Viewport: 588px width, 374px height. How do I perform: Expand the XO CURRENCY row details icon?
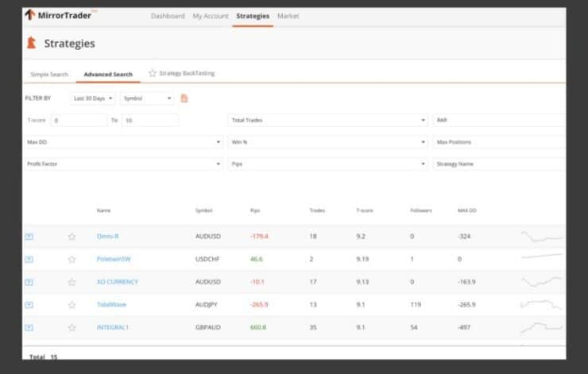tap(29, 282)
